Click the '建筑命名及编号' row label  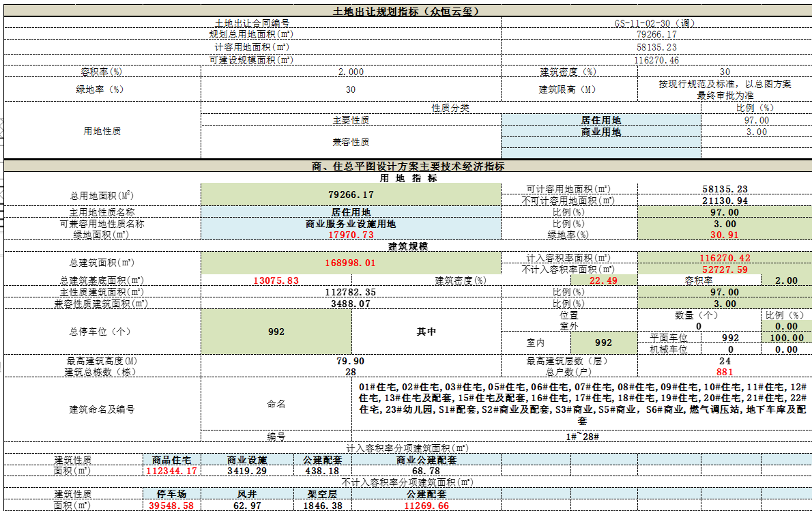[102, 409]
